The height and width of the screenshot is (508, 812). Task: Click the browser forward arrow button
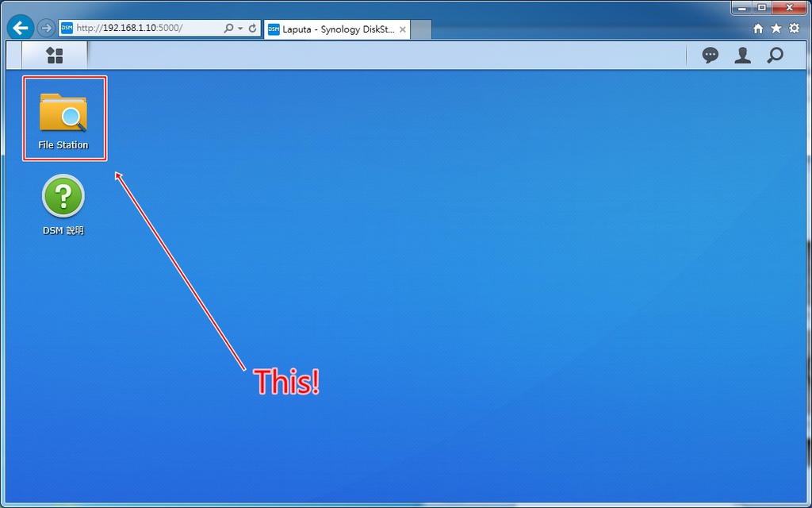point(46,28)
